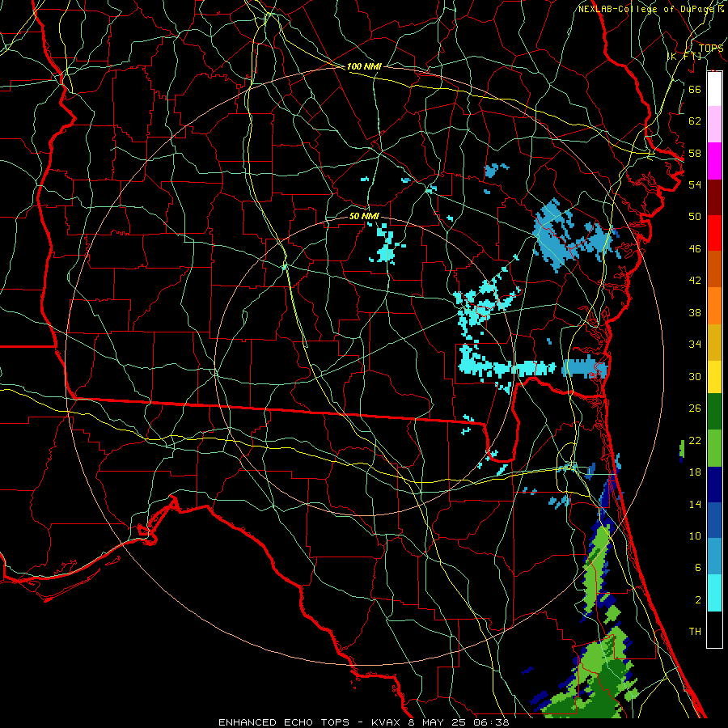Click the 2 value on legend scale
Screen dimensions: 728x728
coord(698,599)
